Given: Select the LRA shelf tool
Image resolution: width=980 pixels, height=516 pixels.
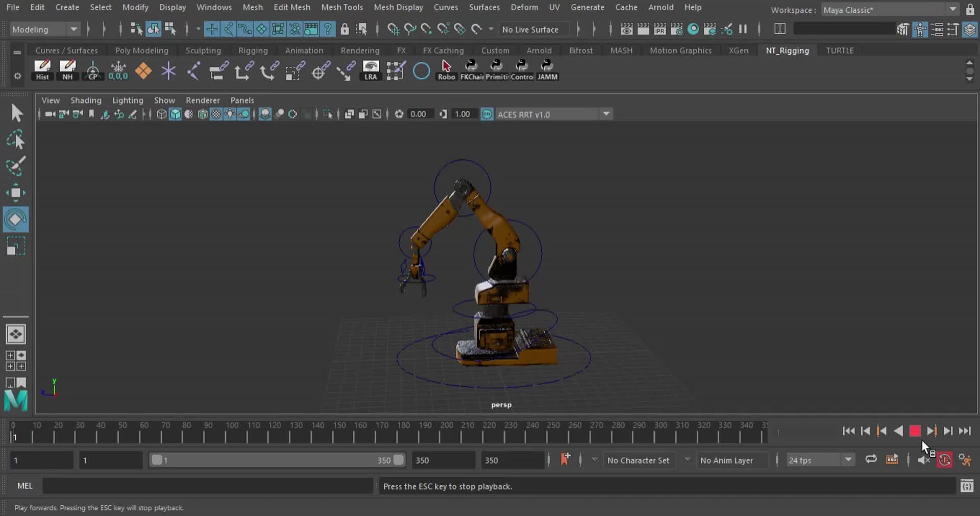Looking at the screenshot, I should click(x=371, y=71).
